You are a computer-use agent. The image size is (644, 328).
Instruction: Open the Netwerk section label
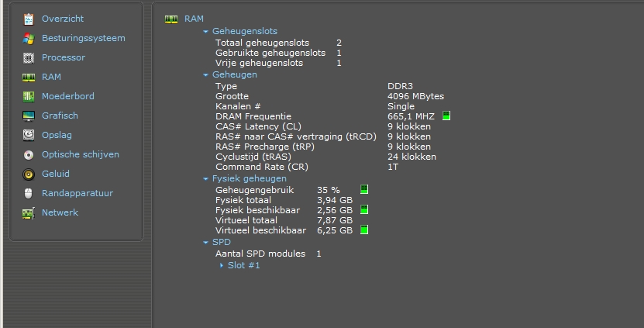pyautogui.click(x=60, y=212)
